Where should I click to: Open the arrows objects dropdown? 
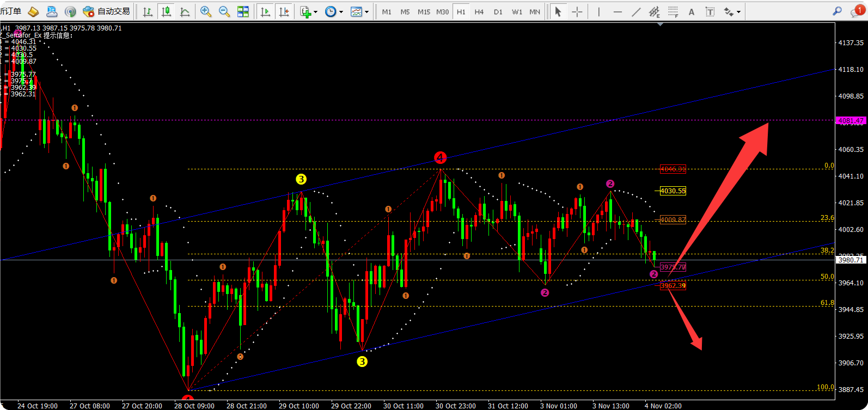(738, 12)
